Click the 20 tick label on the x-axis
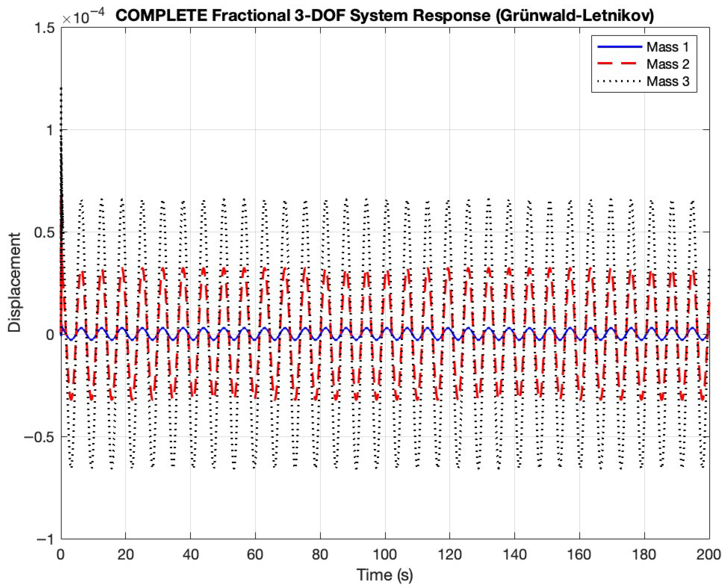The width and height of the screenshot is (725, 588). point(126,555)
